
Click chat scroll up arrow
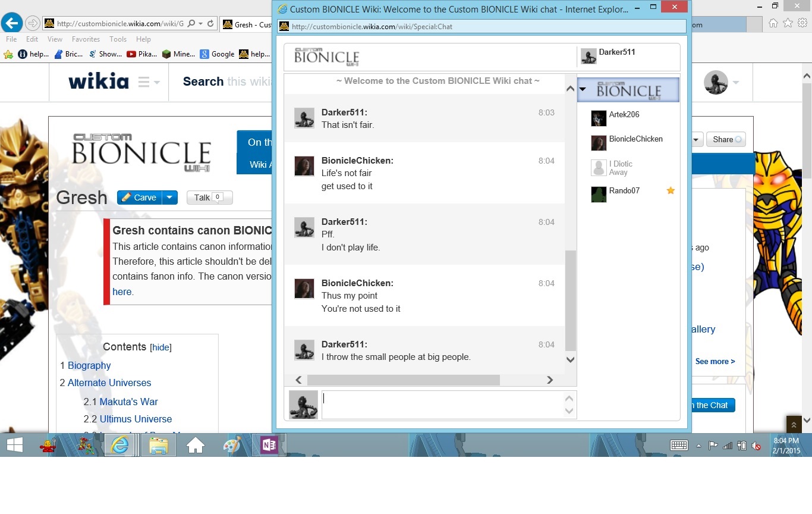pyautogui.click(x=571, y=89)
